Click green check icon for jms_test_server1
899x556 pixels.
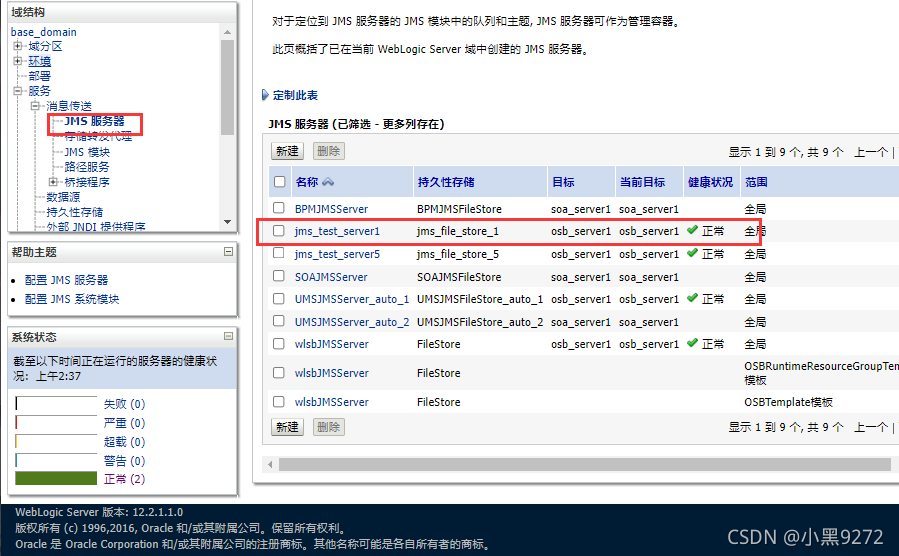(x=692, y=230)
